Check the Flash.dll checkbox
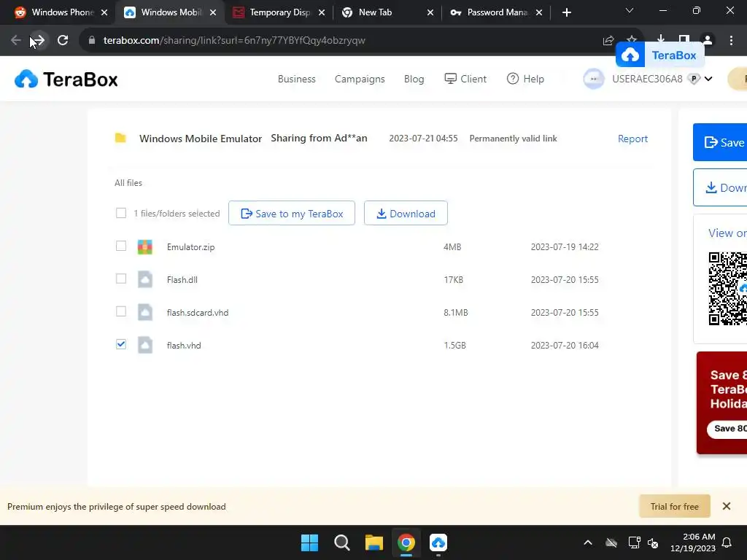 click(121, 279)
